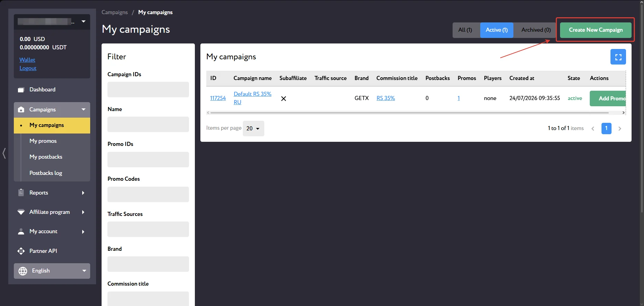The image size is (644, 306).
Task: Click the Affiliate program diamond icon
Action: click(21, 212)
